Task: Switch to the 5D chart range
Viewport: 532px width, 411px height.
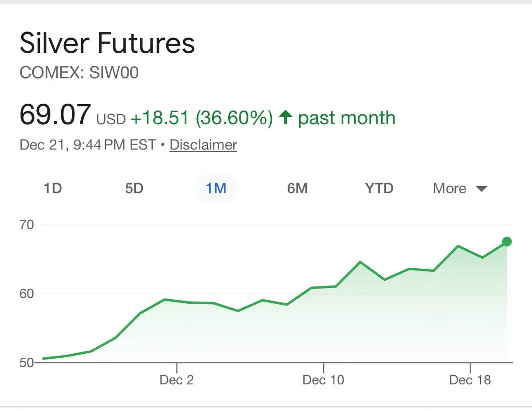Action: [x=134, y=188]
